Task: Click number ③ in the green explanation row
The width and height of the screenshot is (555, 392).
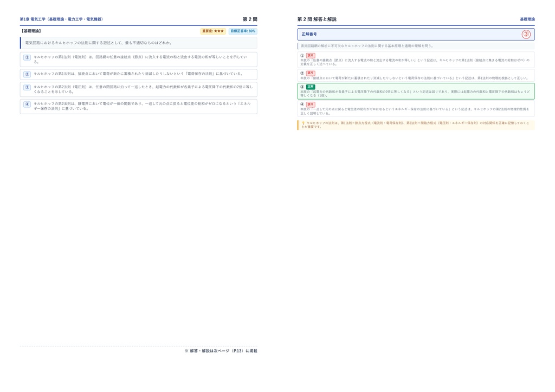Action: coord(302,87)
